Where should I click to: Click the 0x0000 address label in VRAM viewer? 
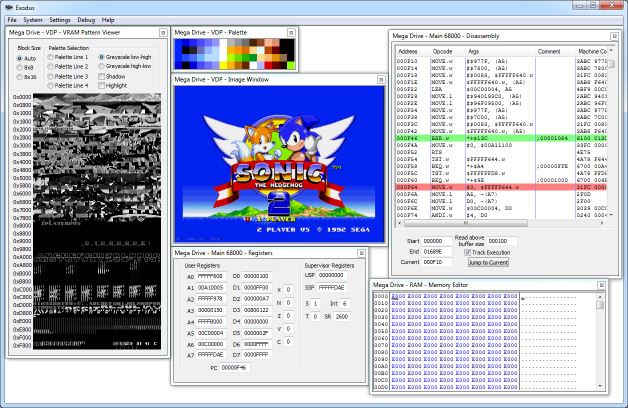22,97
